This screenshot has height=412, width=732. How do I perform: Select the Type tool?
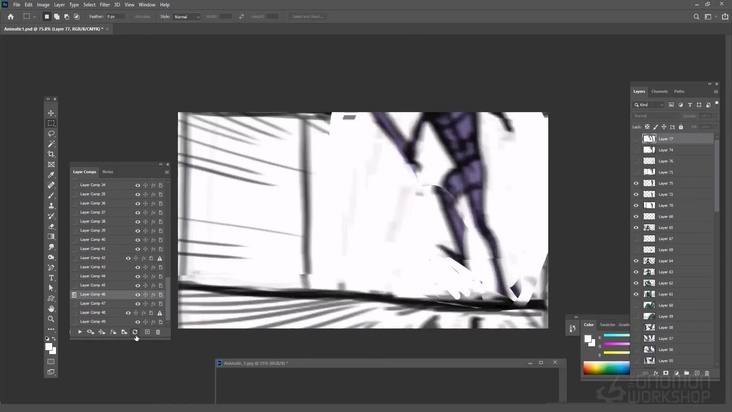pyautogui.click(x=51, y=277)
